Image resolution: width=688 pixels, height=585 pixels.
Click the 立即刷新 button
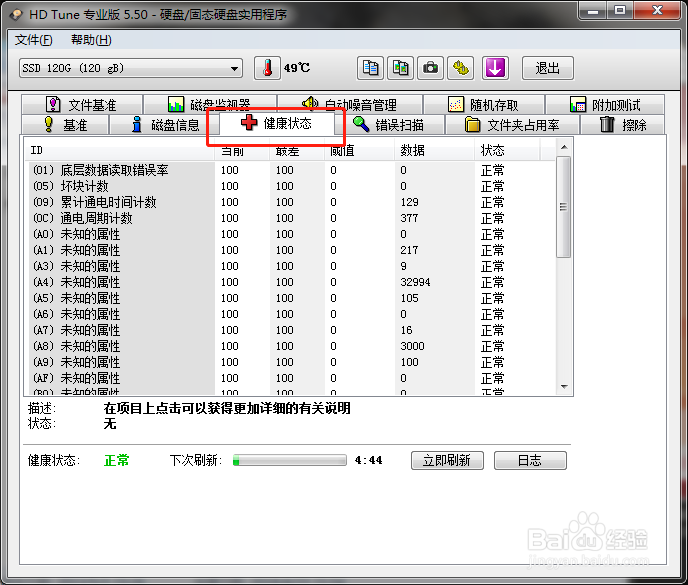pos(447,460)
